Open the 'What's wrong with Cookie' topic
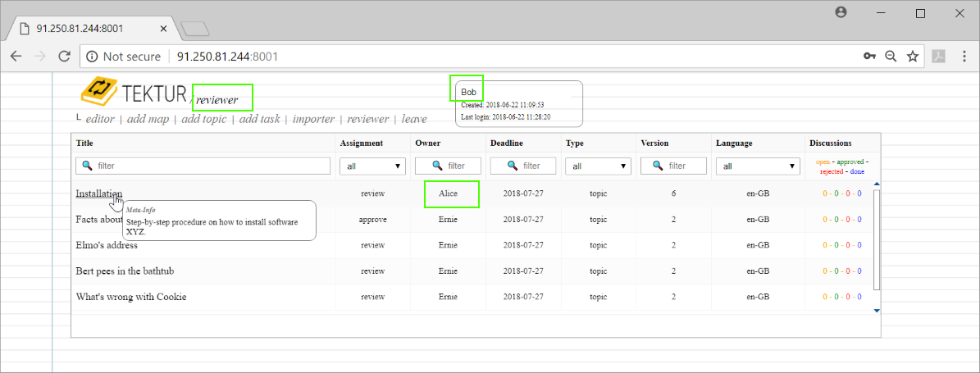Screen dimensions: 980x373 130,296
